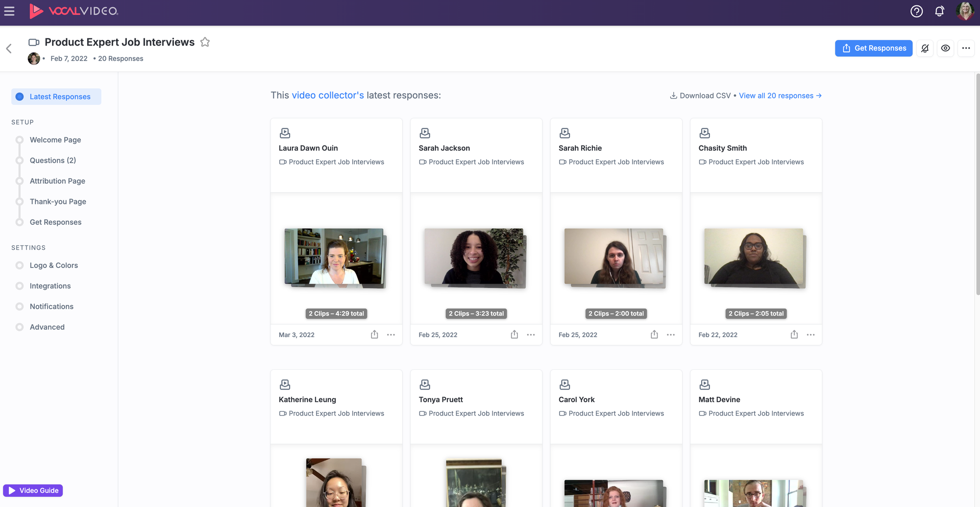Go back using the left chevron arrow
This screenshot has height=507, width=980.
[x=9, y=48]
